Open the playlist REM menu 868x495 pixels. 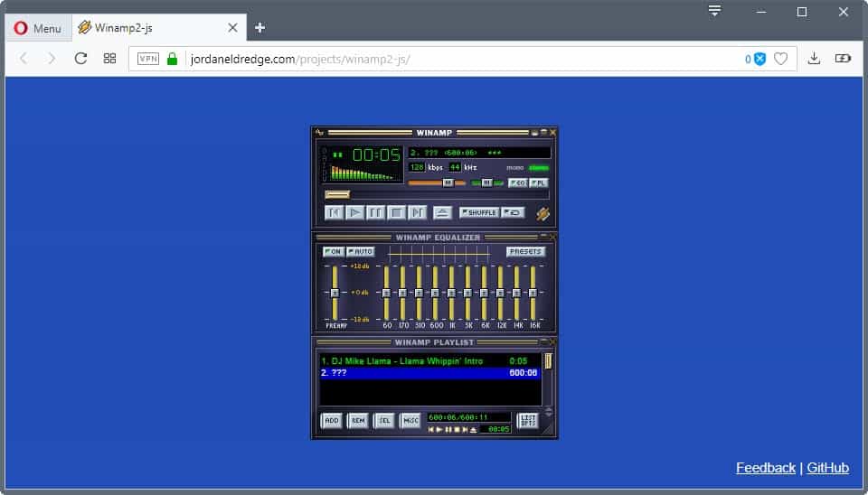358,421
